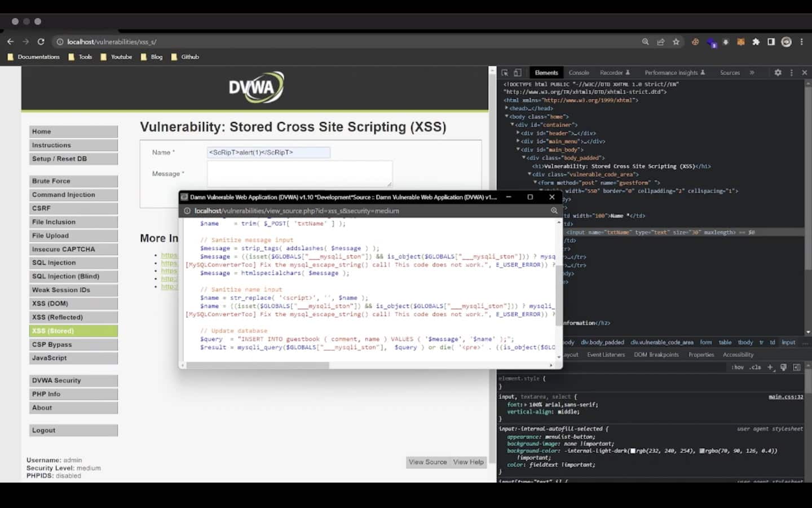
Task: Toggle the .cls class editor
Action: pyautogui.click(x=754, y=367)
